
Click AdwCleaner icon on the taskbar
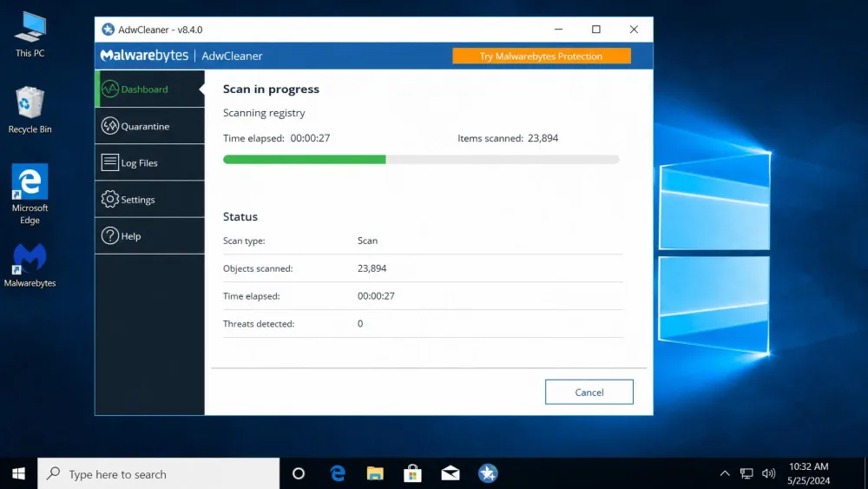488,473
